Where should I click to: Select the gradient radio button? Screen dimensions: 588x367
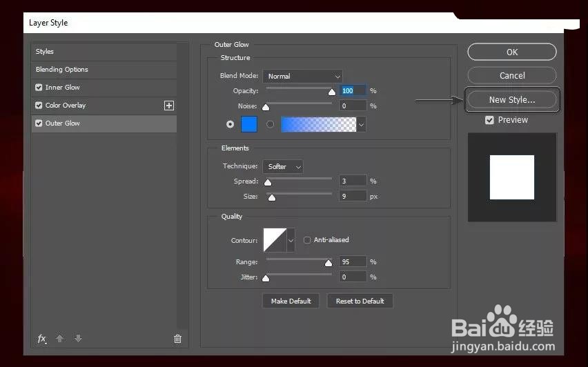tap(270, 124)
